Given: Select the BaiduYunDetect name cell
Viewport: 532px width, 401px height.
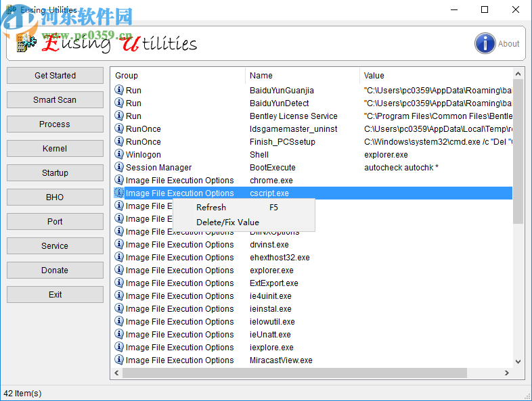Looking at the screenshot, I should click(280, 103).
